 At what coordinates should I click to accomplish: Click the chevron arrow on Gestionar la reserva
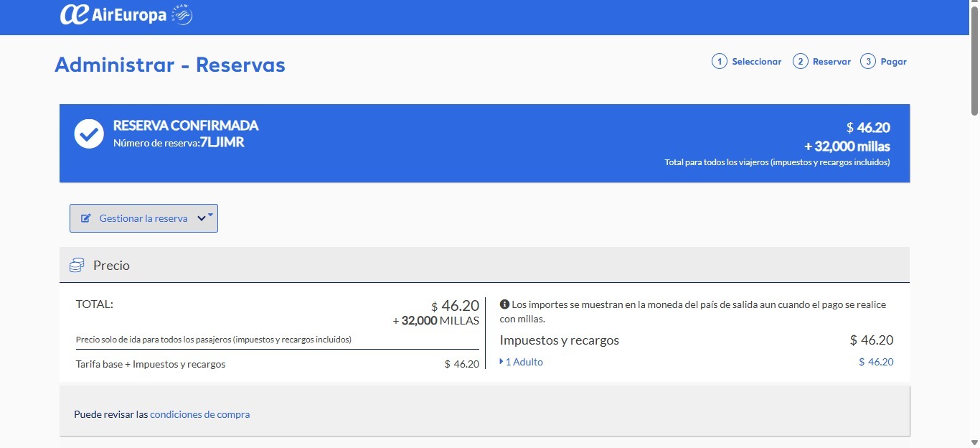[x=202, y=218]
